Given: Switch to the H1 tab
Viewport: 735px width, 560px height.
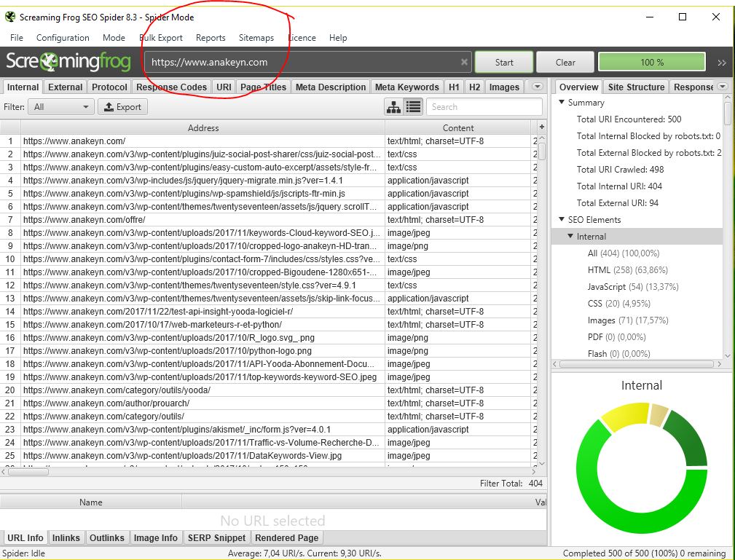Looking at the screenshot, I should coord(454,87).
